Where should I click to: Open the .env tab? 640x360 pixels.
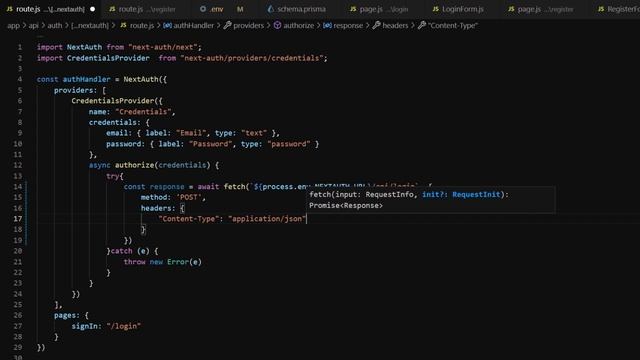(216, 9)
